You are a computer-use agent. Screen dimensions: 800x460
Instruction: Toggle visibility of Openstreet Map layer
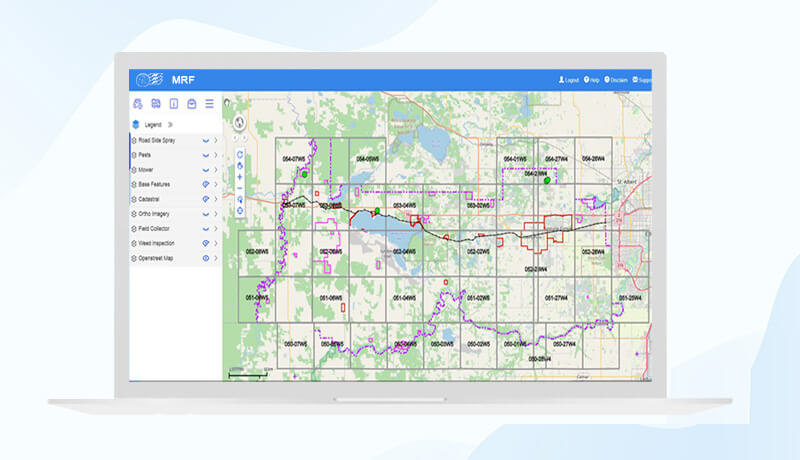coord(206,258)
